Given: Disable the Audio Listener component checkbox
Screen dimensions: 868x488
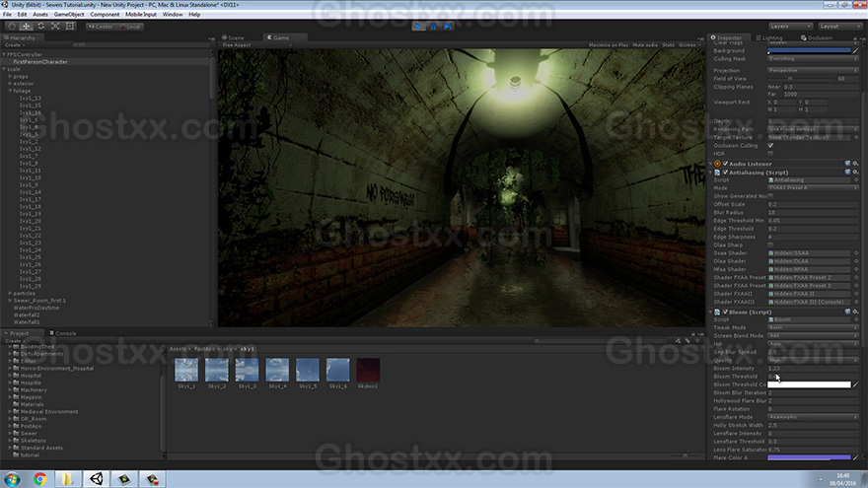Looking at the screenshot, I should [725, 164].
